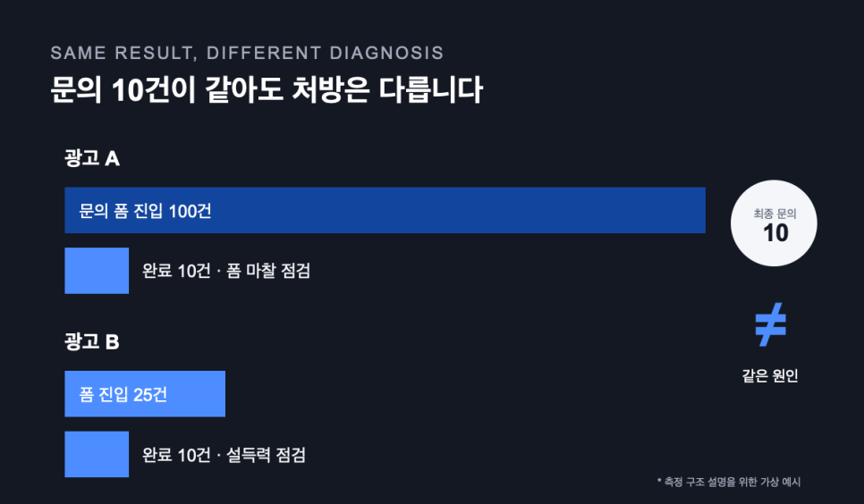Image resolution: width=864 pixels, height=504 pixels.
Task: Select the 문의 폼 진입 100건 bar
Action: (385, 210)
